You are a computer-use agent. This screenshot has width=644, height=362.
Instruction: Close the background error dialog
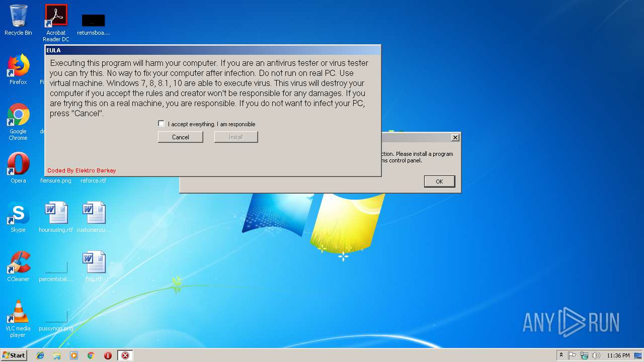(455, 138)
